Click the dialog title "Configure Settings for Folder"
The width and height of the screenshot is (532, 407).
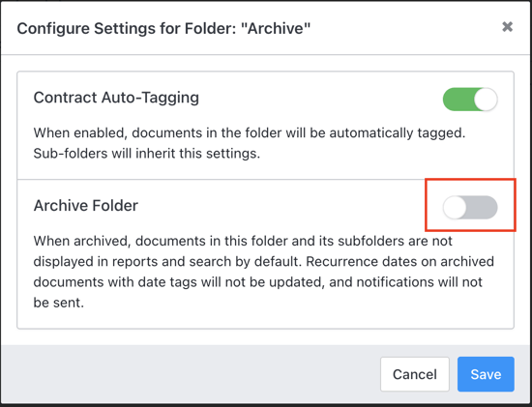[x=127, y=28]
